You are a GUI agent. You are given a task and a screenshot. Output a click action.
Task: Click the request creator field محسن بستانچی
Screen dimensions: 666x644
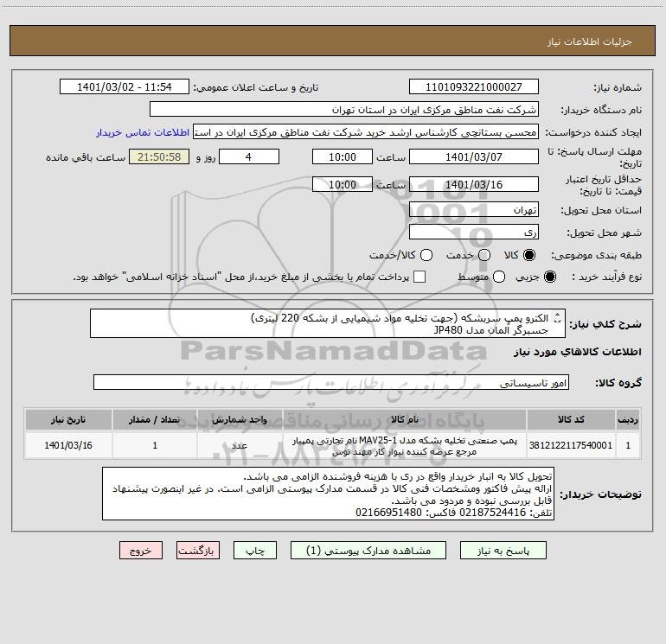(x=366, y=132)
